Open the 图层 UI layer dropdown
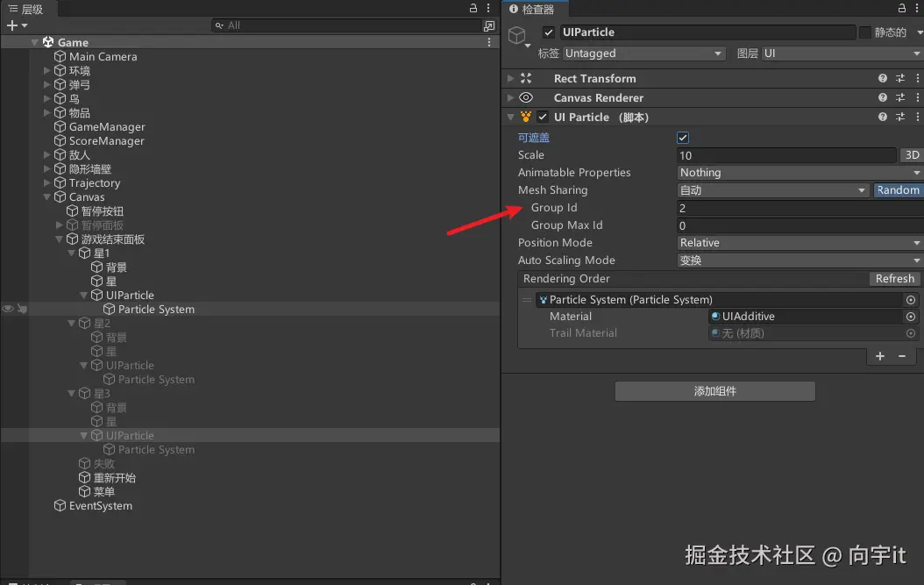 pyautogui.click(x=842, y=54)
